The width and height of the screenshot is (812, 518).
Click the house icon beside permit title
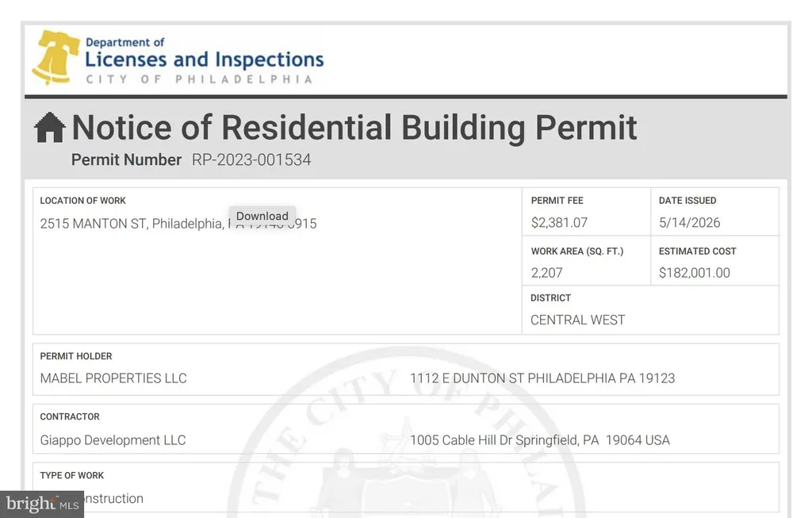point(50,128)
